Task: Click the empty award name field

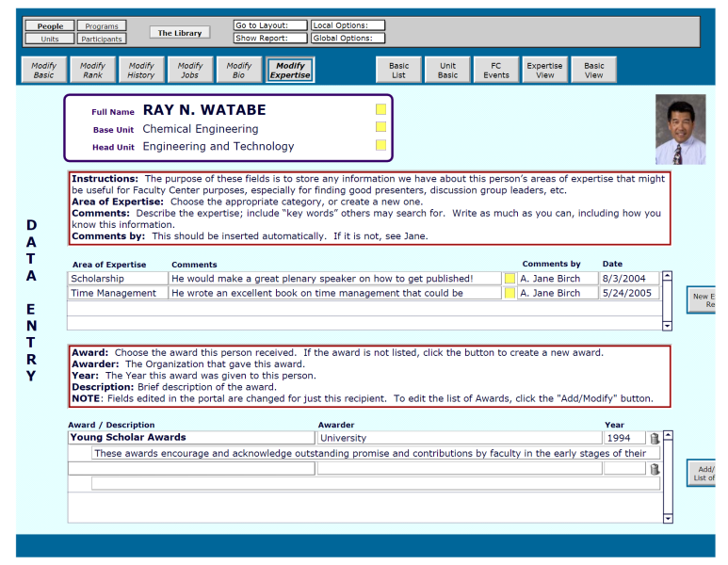Action: coord(191,468)
